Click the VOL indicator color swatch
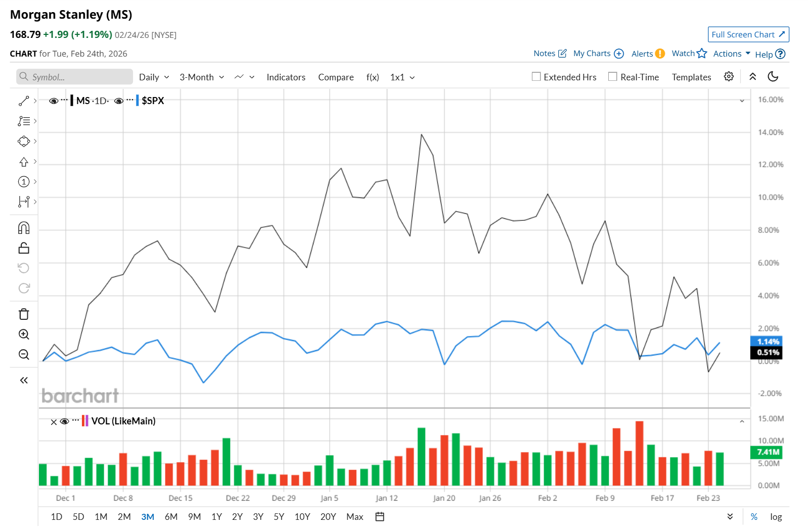 click(x=85, y=420)
